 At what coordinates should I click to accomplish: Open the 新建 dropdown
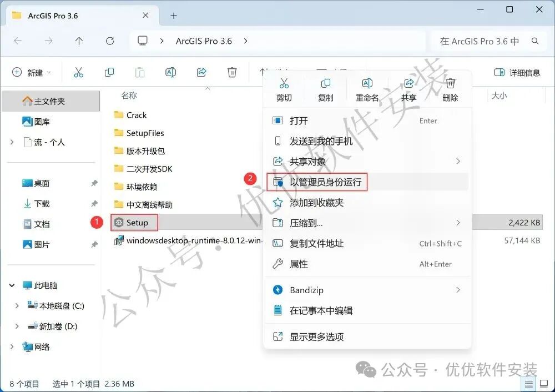click(32, 73)
